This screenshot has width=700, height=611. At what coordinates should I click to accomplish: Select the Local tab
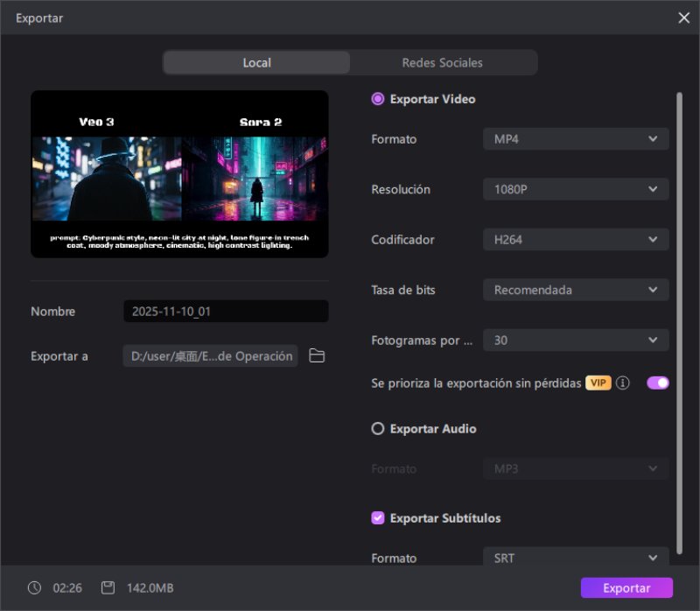pyautogui.click(x=256, y=63)
